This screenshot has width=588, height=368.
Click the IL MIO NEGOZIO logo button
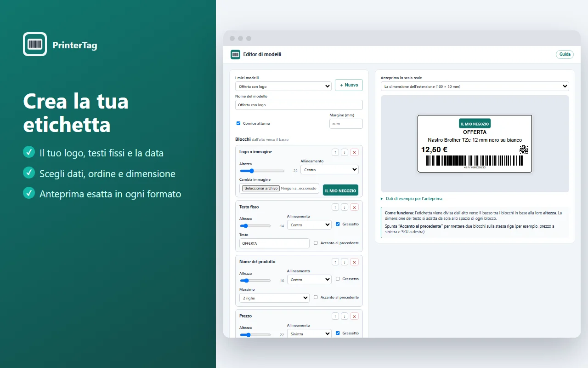click(x=340, y=190)
